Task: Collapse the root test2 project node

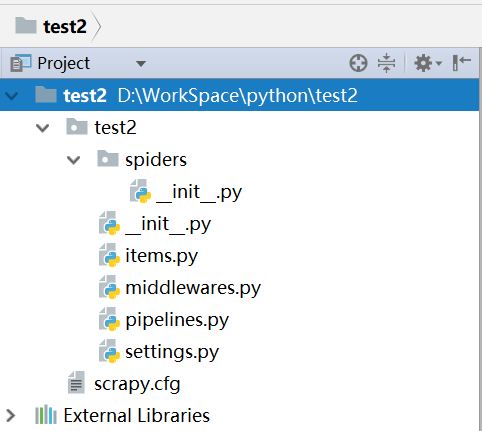Action: tap(12, 96)
